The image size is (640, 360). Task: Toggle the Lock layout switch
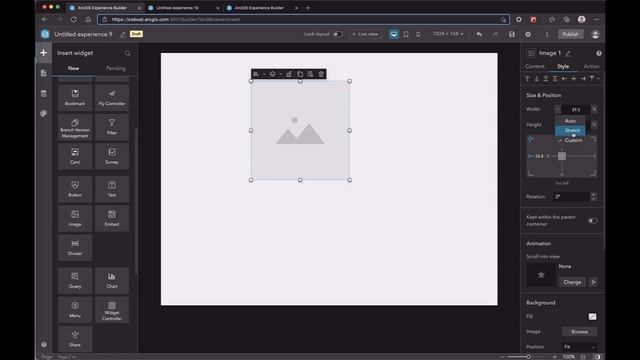338,34
